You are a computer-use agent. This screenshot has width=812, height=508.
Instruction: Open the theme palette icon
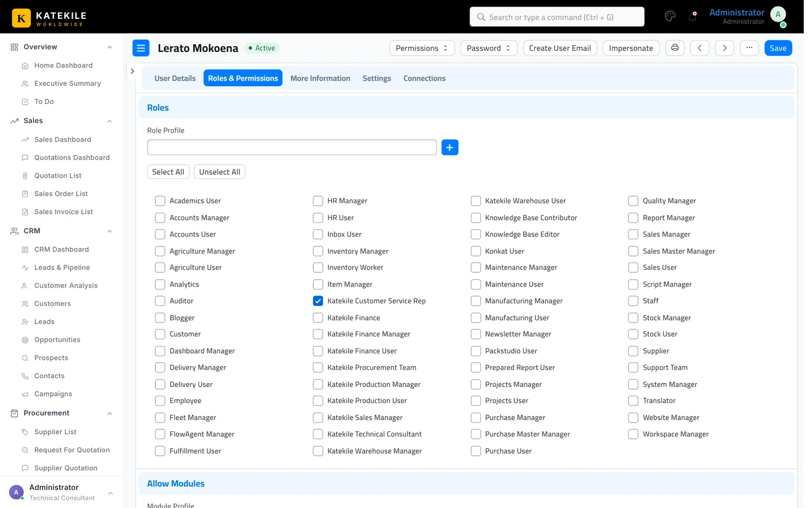click(x=670, y=16)
